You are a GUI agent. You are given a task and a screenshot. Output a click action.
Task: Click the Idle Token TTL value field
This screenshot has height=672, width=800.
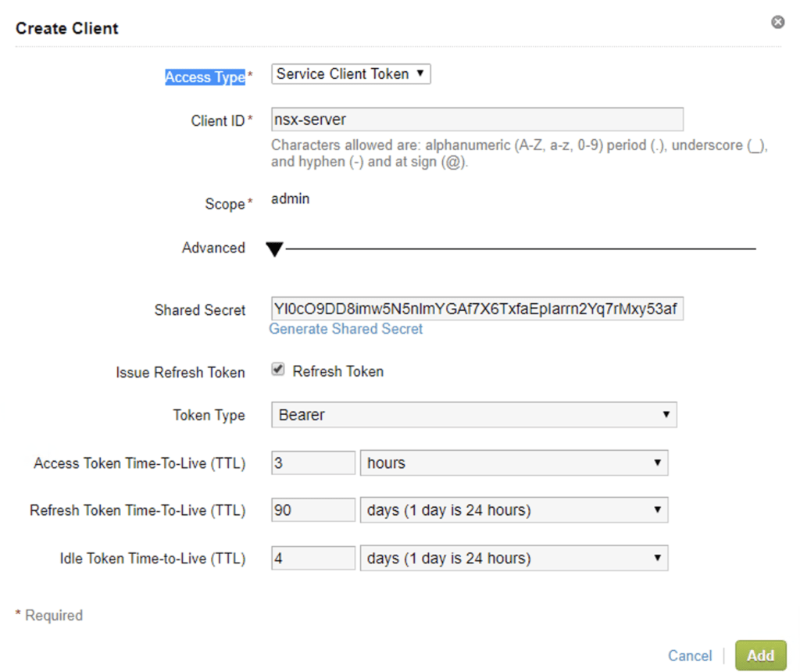(x=313, y=558)
